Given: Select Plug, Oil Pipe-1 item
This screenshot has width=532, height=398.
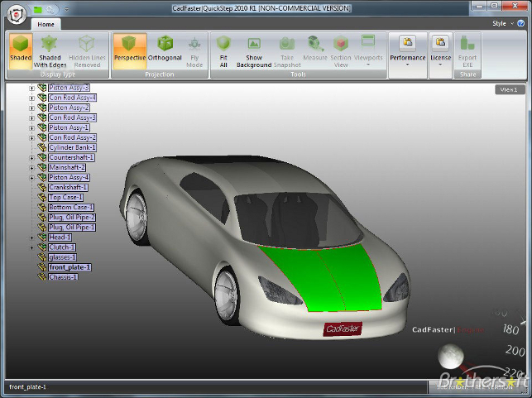Looking at the screenshot, I should coord(72,227).
